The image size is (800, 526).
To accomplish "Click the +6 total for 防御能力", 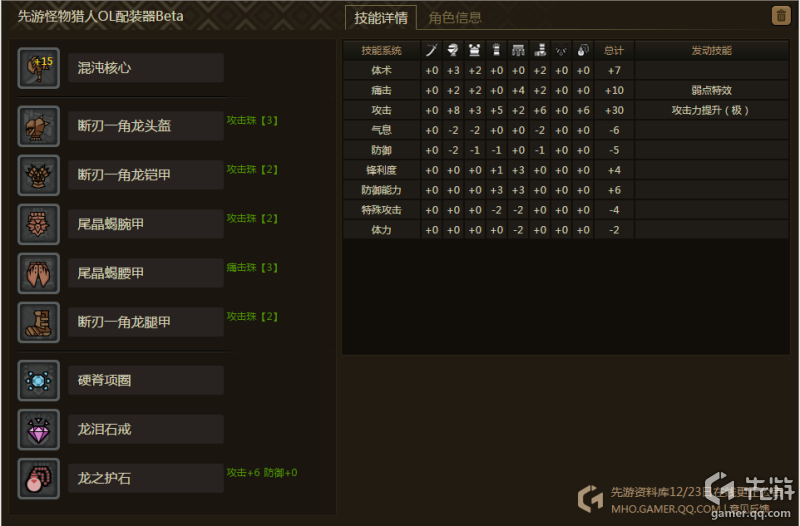I will click(x=614, y=190).
